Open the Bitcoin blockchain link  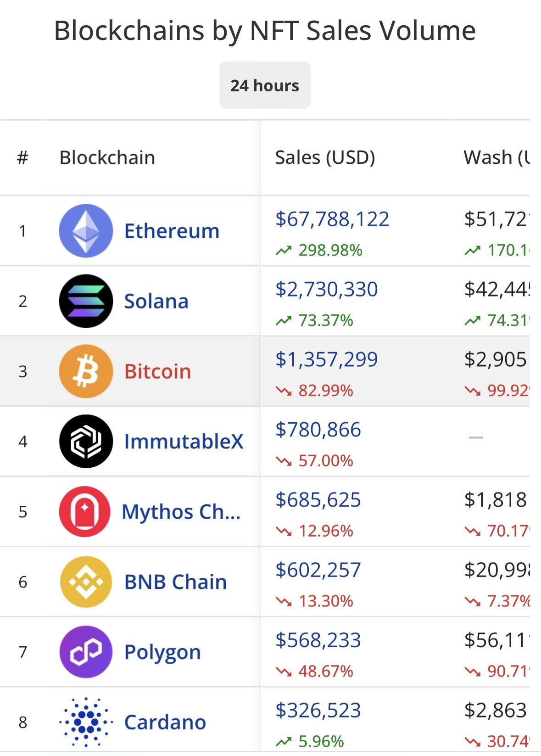click(x=157, y=371)
